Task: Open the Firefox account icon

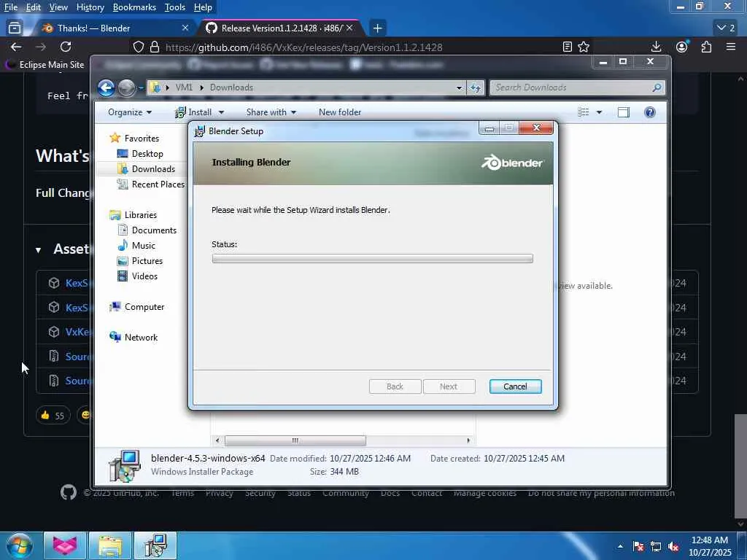Action: point(682,47)
